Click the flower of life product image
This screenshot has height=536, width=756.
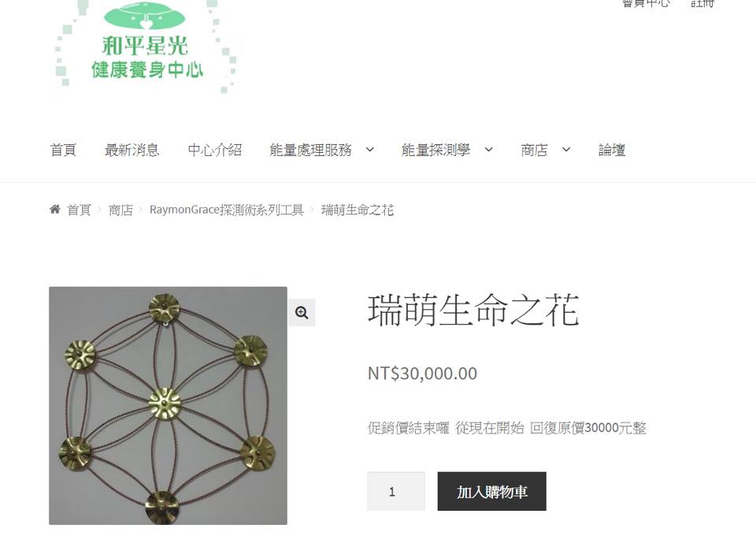pyautogui.click(x=168, y=406)
